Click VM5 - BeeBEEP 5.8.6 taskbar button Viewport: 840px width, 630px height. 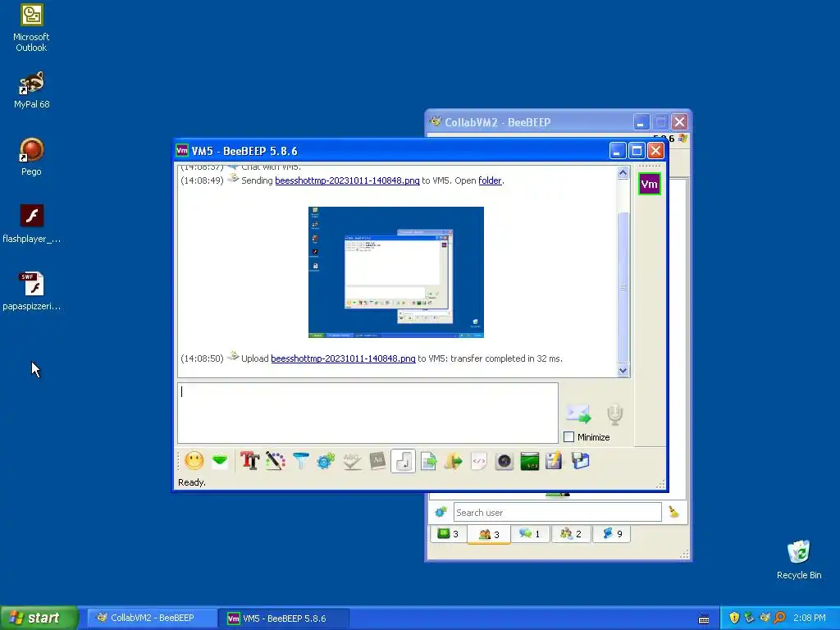click(284, 618)
